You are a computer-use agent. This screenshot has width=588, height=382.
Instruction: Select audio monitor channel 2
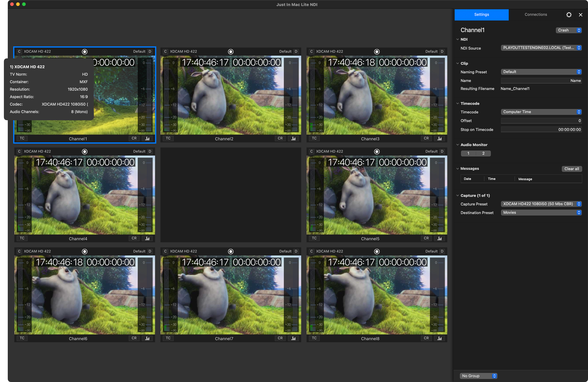point(483,153)
